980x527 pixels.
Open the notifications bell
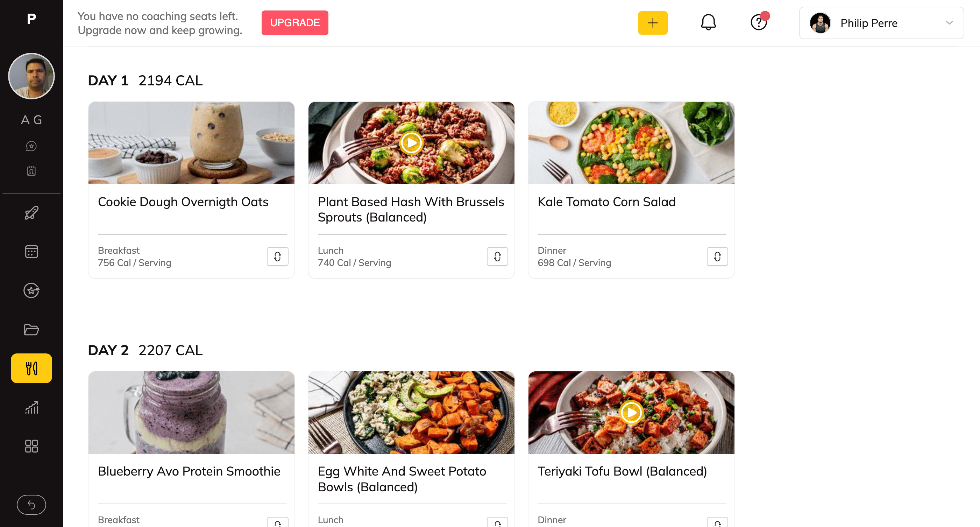(708, 23)
